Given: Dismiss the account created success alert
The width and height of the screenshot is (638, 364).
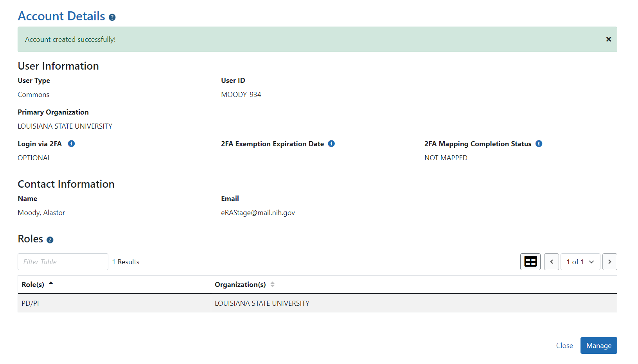Looking at the screenshot, I should pos(608,39).
